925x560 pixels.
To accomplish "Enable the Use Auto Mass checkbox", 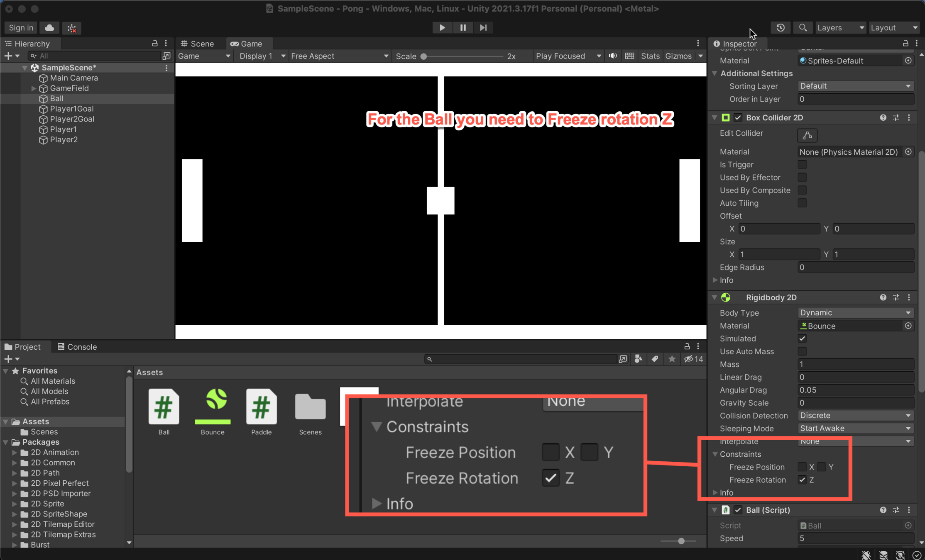I will 802,351.
